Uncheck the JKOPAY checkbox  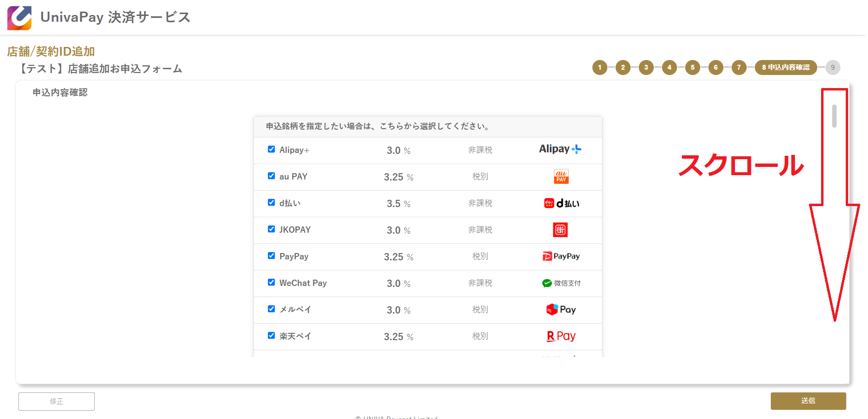[x=271, y=229]
